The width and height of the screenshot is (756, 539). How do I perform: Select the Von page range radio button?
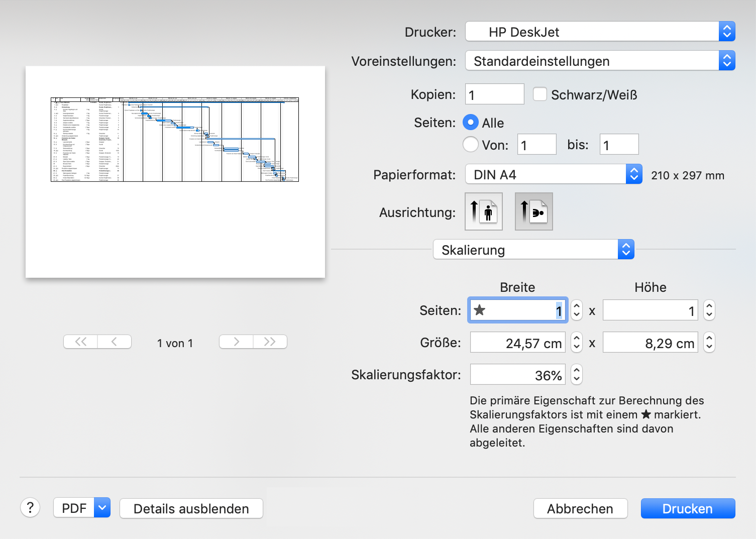pyautogui.click(x=470, y=145)
